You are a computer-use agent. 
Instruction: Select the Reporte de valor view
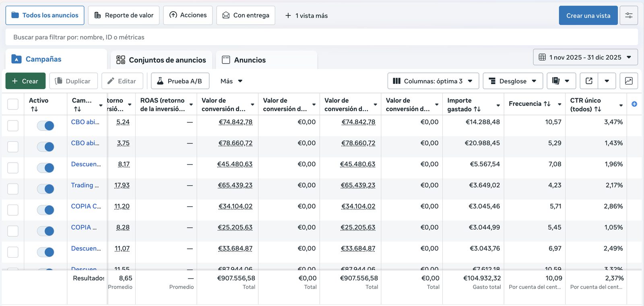[124, 15]
